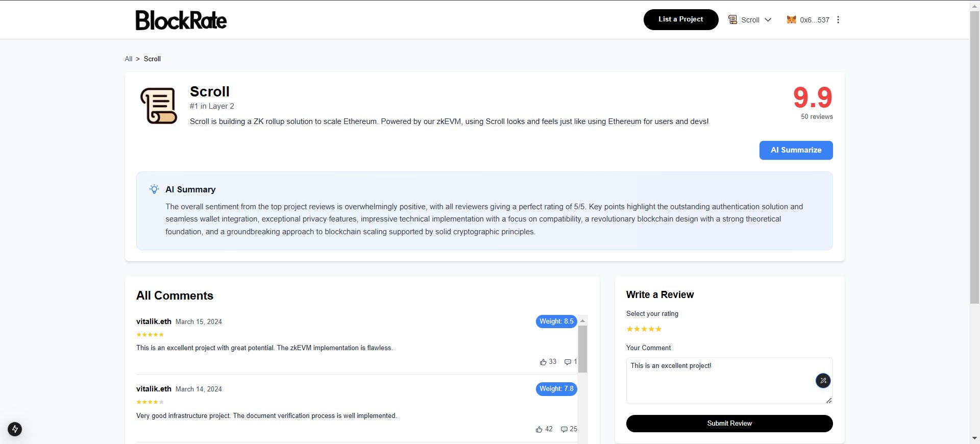Click wallet address 0x6...537

click(815, 20)
